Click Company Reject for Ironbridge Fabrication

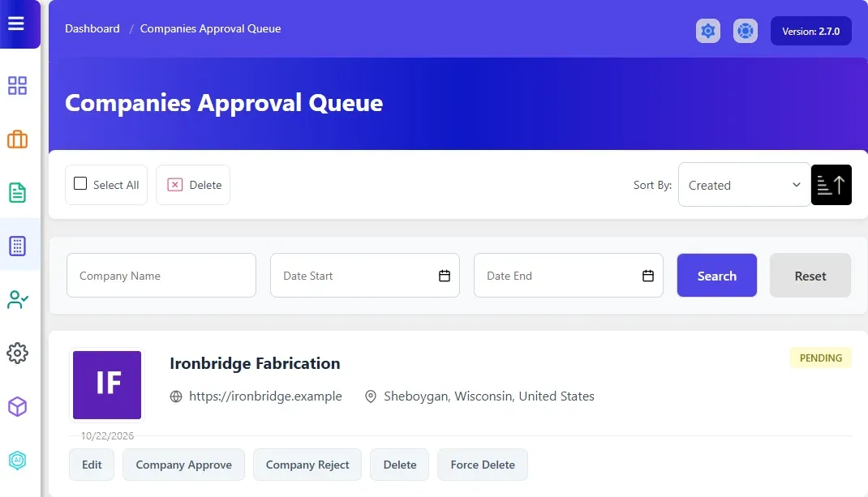(x=307, y=465)
